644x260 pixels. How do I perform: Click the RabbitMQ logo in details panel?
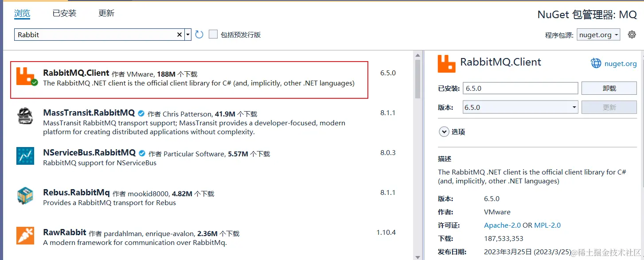point(446,63)
